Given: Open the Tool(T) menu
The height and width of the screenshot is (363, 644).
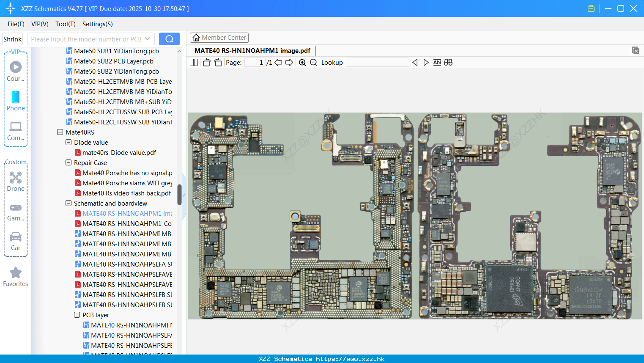Looking at the screenshot, I should pos(66,24).
